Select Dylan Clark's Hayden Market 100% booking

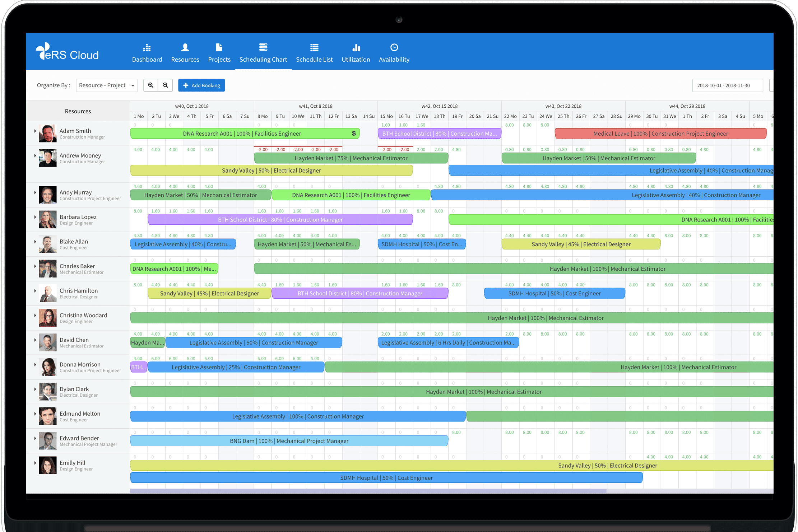[452, 392]
